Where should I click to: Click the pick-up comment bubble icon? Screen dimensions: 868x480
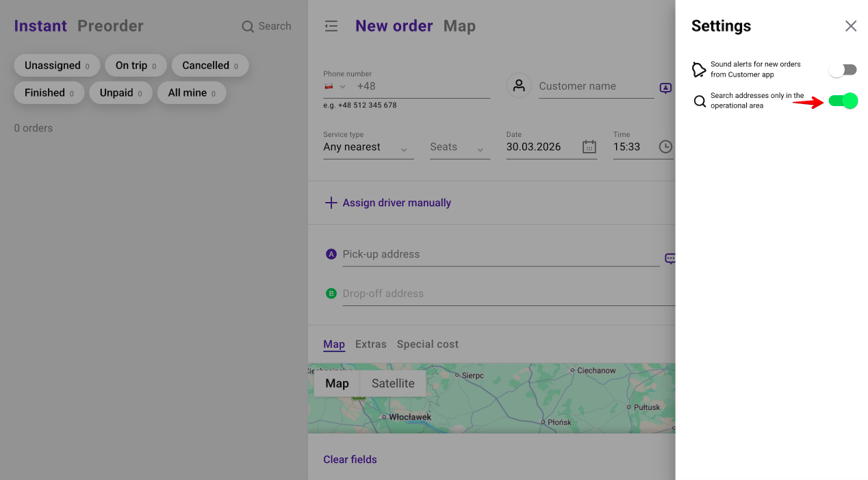pyautogui.click(x=670, y=259)
